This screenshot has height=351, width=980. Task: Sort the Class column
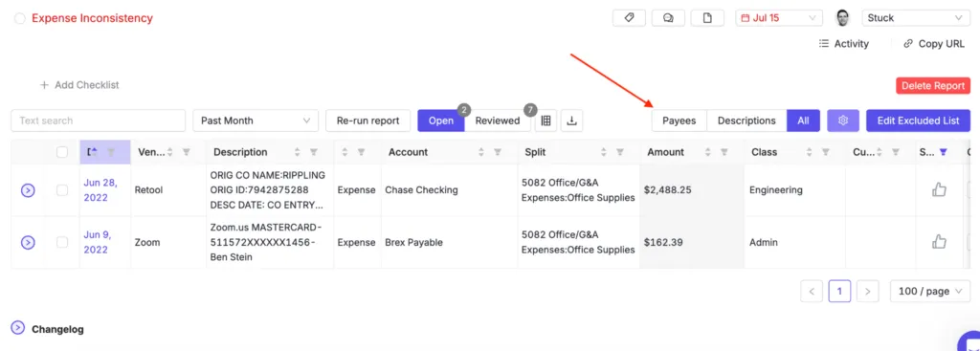click(x=810, y=152)
